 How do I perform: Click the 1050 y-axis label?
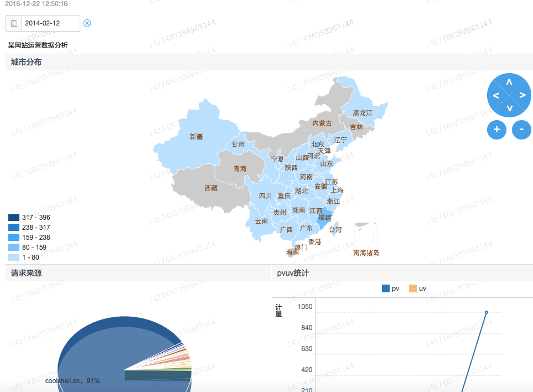pyautogui.click(x=305, y=307)
